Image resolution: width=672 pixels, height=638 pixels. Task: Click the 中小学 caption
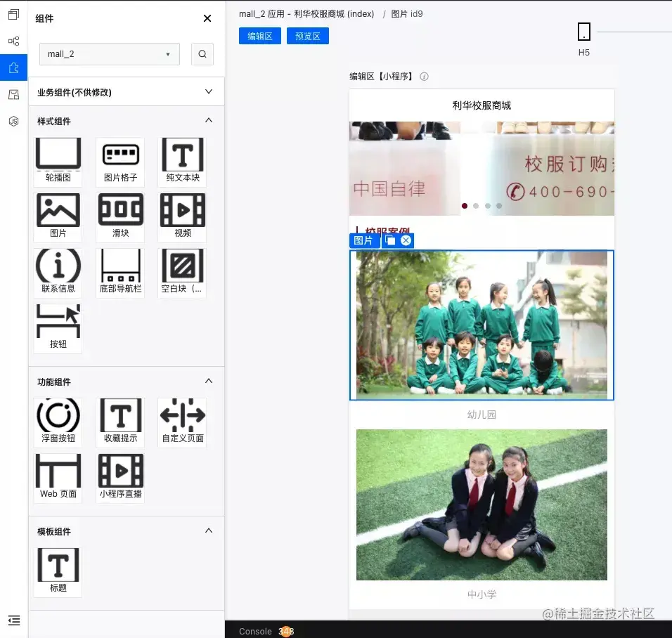click(482, 594)
